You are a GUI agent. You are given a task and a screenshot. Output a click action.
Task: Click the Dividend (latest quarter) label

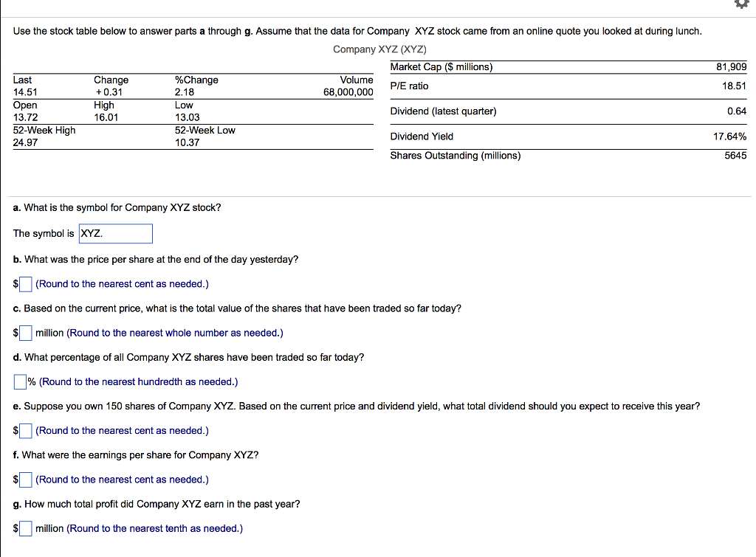pyautogui.click(x=443, y=111)
